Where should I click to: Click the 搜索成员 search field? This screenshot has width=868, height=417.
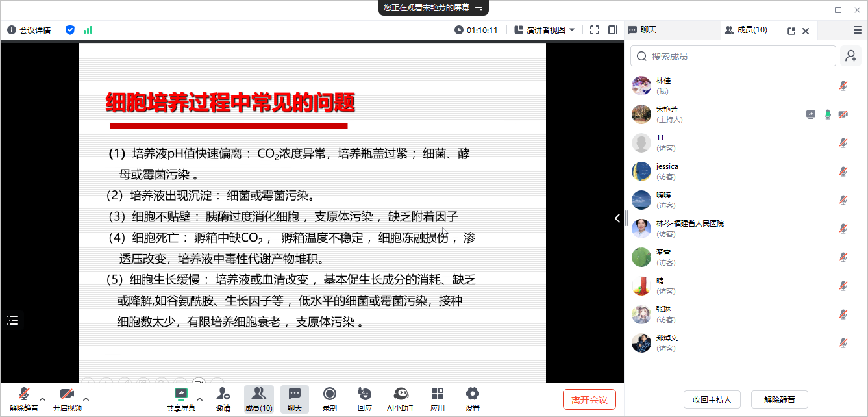click(x=734, y=57)
